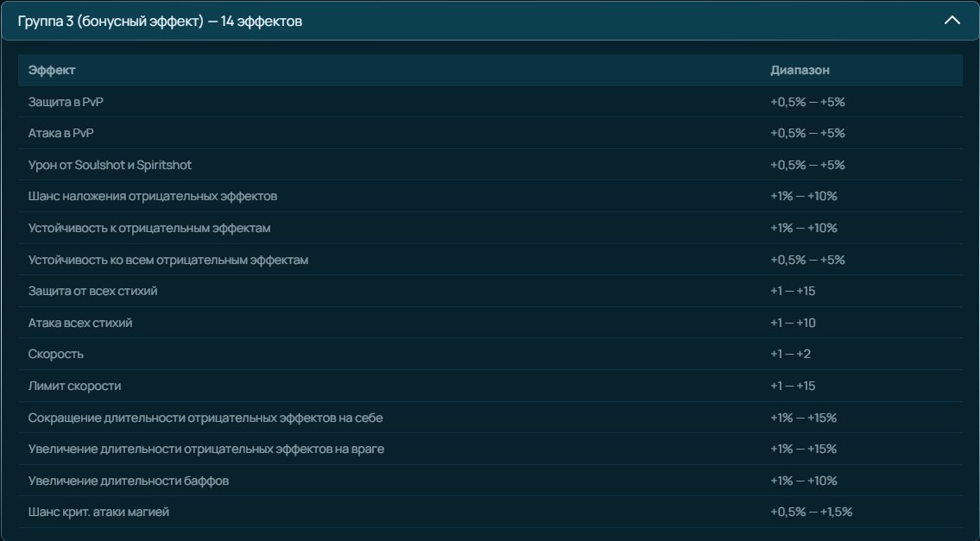This screenshot has height=541, width=980.
Task: Select the 'Лимит скорости' effect row
Action: click(490, 386)
